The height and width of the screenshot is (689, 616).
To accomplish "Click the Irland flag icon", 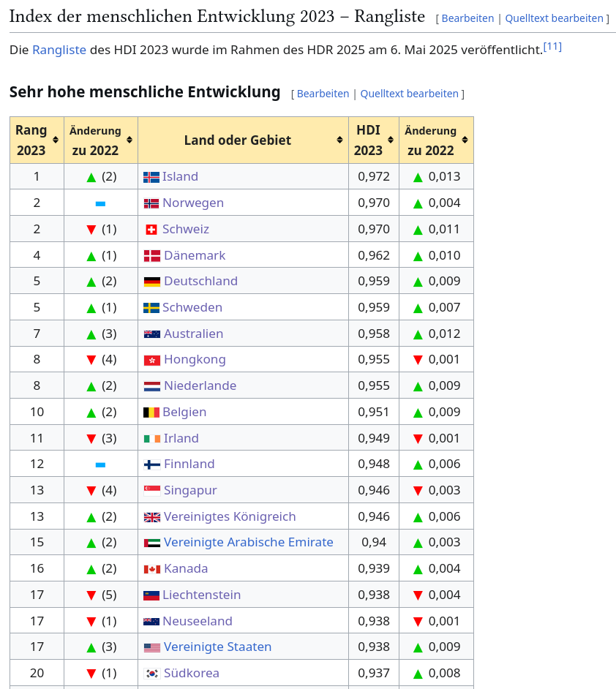I will tap(152, 439).
